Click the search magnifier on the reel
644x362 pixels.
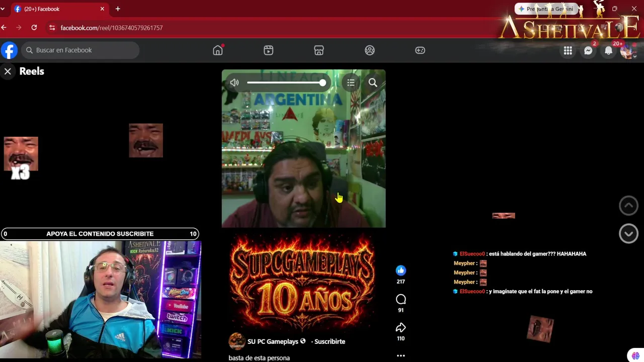click(373, 82)
